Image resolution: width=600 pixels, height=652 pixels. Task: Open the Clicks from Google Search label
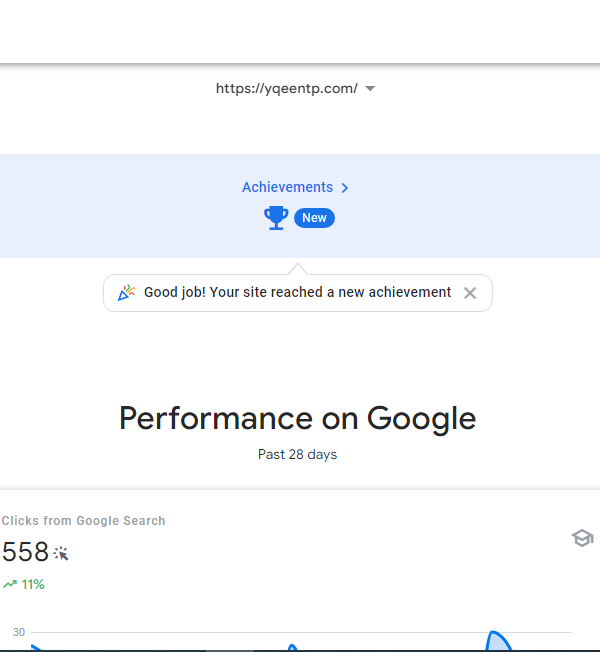[x=84, y=521]
